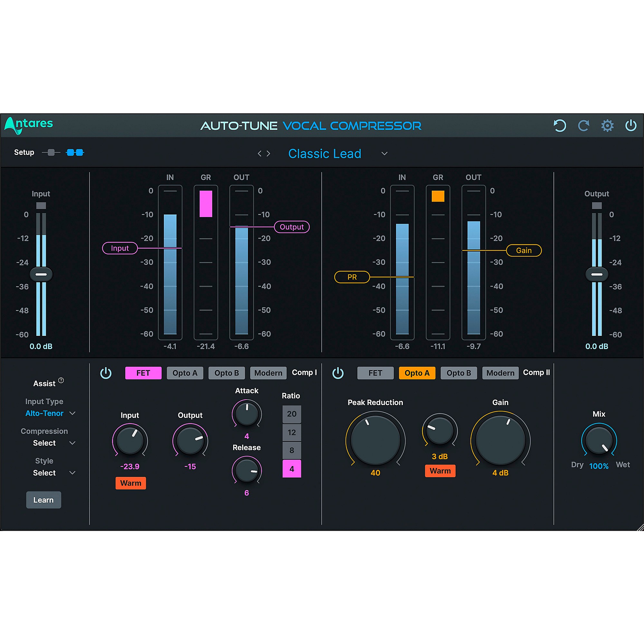
Task: Click the Peak Reduction knob
Action: [x=375, y=440]
